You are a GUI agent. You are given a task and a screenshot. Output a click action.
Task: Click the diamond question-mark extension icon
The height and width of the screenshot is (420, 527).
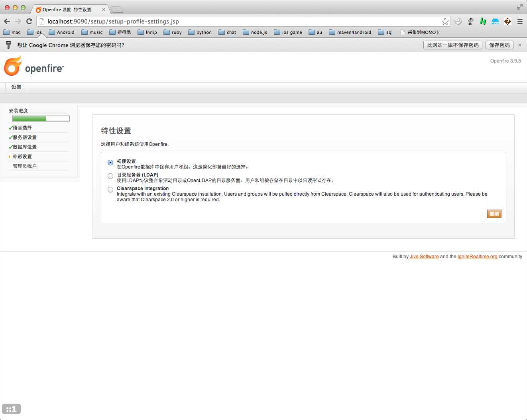pos(507,22)
